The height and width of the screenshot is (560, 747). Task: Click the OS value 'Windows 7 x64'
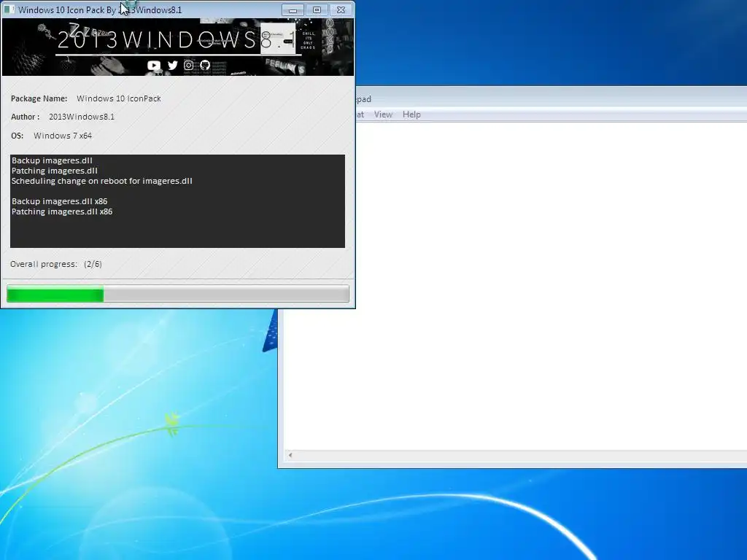[63, 136]
